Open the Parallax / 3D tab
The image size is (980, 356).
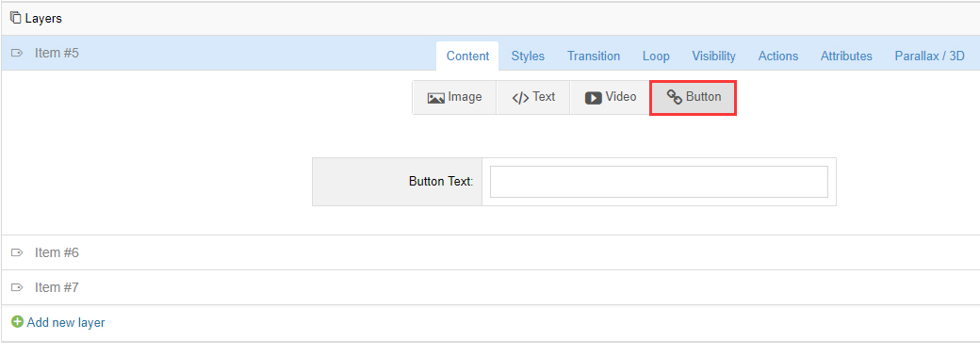[x=929, y=57]
